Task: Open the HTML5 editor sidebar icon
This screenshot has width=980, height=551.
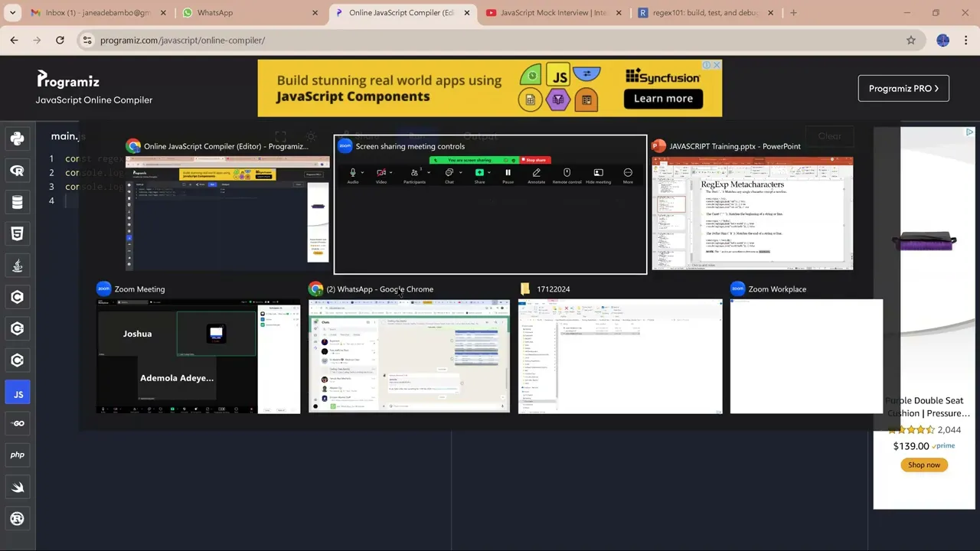Action: (x=18, y=233)
